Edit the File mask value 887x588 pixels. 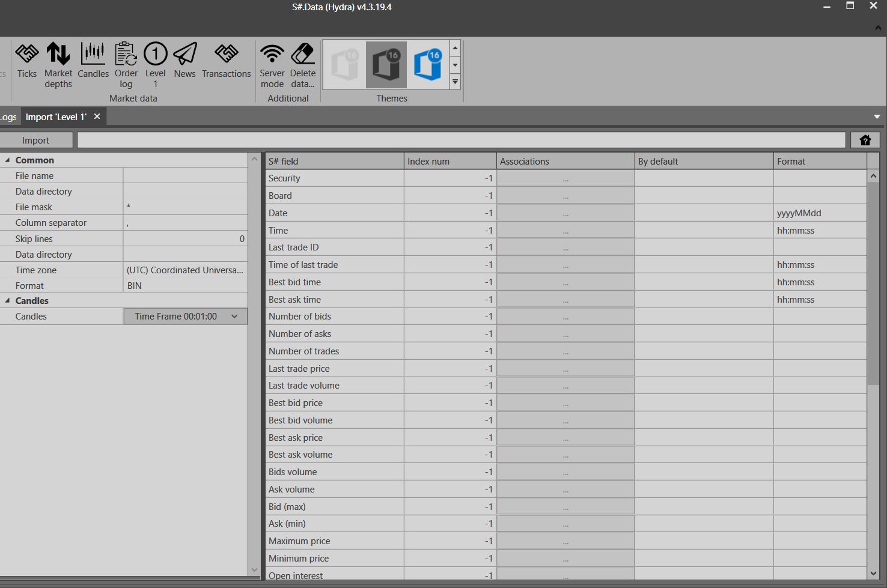point(185,207)
